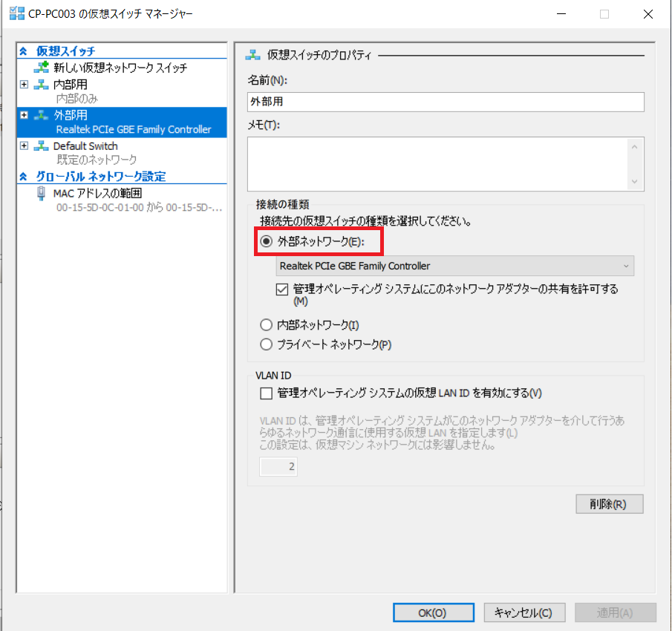This screenshot has width=672, height=631.
Task: Select the 内部ネットワーク radio button
Action: click(267, 325)
